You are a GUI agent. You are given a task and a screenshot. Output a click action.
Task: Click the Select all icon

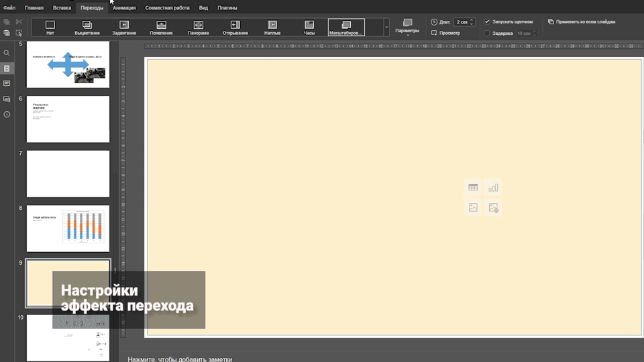point(19,33)
